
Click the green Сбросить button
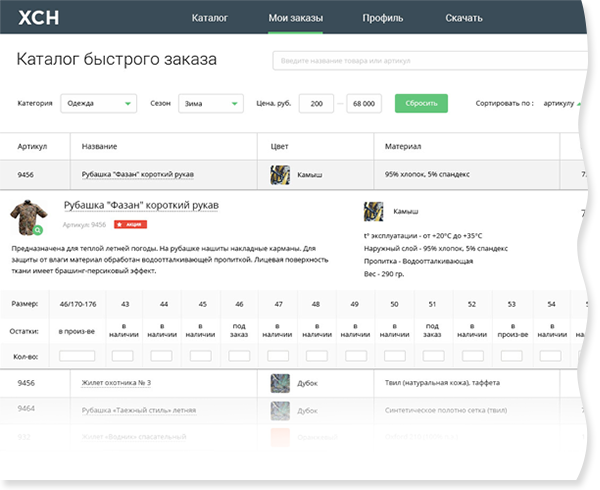click(x=421, y=103)
